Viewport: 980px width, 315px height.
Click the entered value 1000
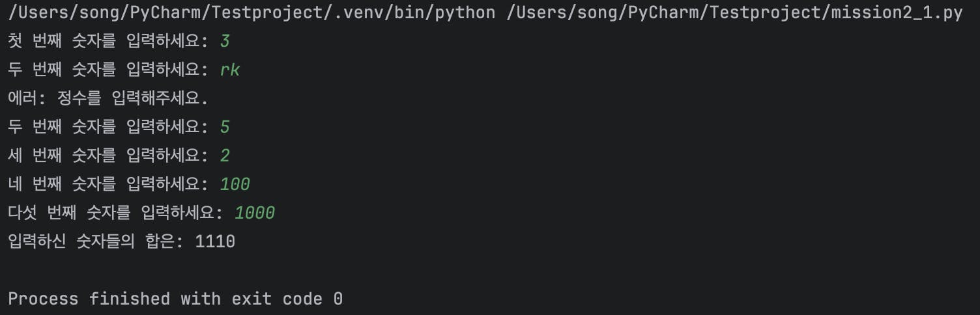[x=255, y=213]
